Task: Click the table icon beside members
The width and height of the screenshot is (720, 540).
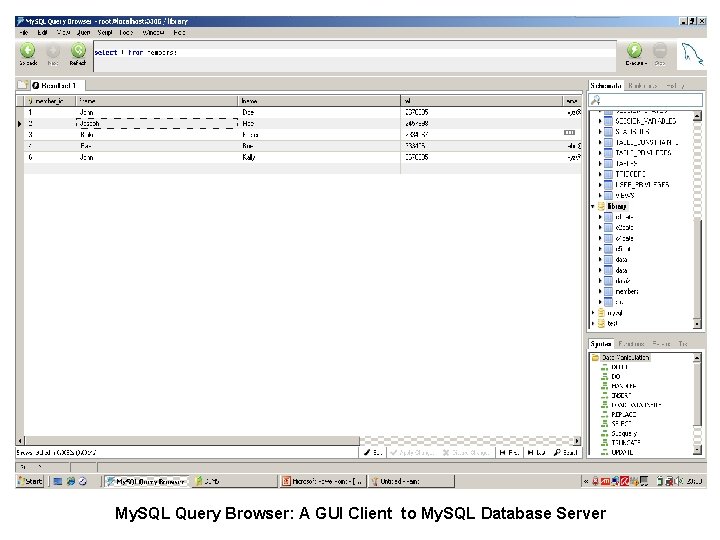Action: 608,292
